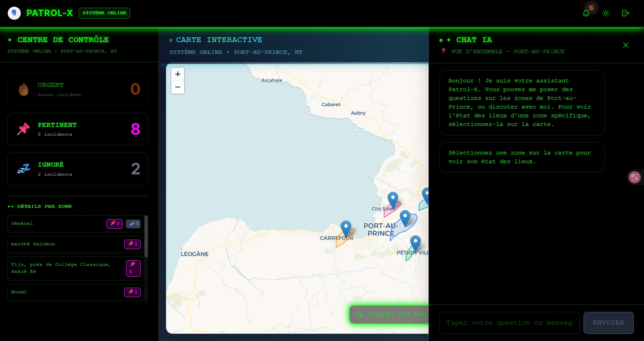Toggle the light/dark theme sun icon
The width and height of the screenshot is (644, 341).
coord(606,13)
